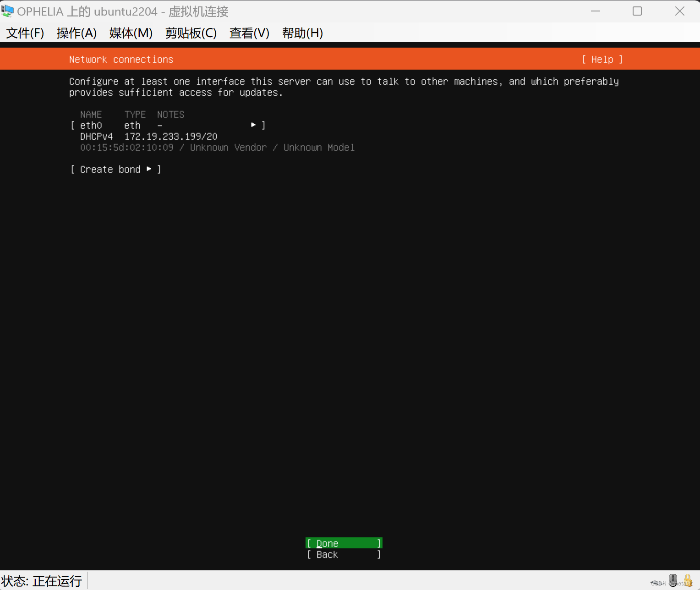
Task: Click the Help button in orange header
Action: click(602, 60)
